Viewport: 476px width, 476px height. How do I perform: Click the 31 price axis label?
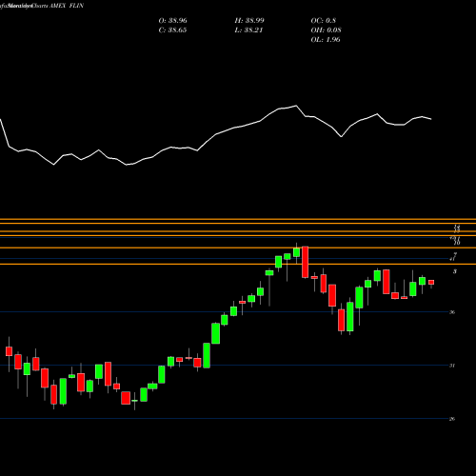452,366
